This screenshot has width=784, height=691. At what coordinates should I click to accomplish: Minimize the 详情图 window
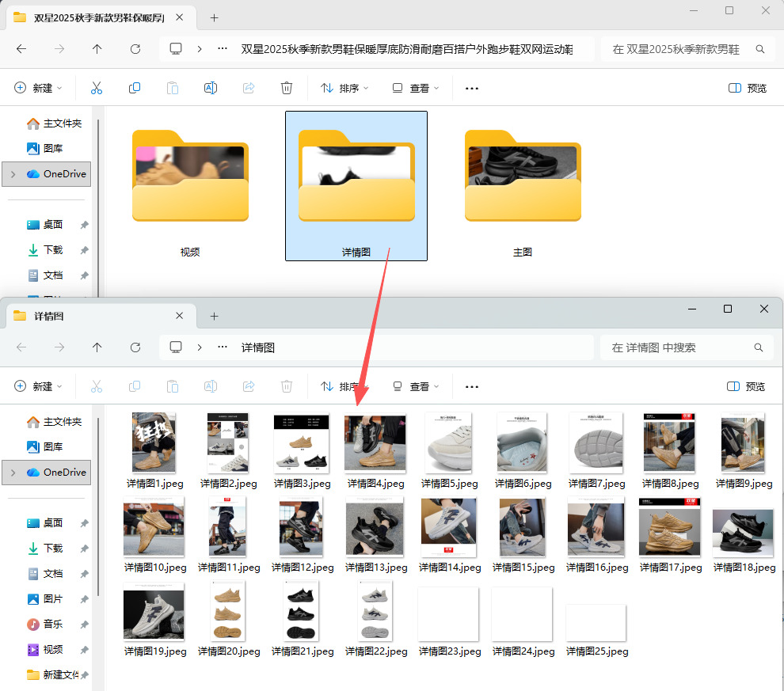point(692,309)
